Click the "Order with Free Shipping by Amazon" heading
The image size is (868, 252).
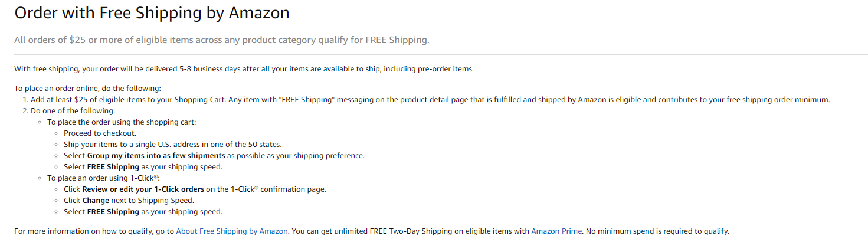(152, 13)
